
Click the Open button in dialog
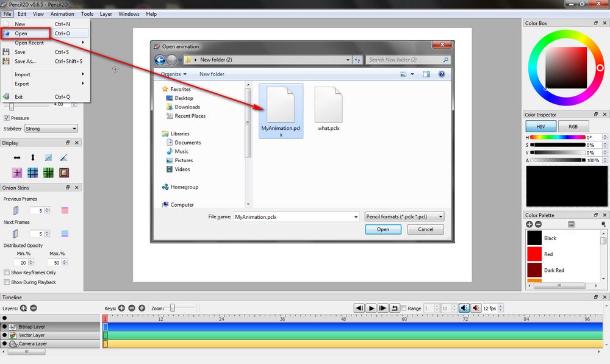(x=383, y=229)
